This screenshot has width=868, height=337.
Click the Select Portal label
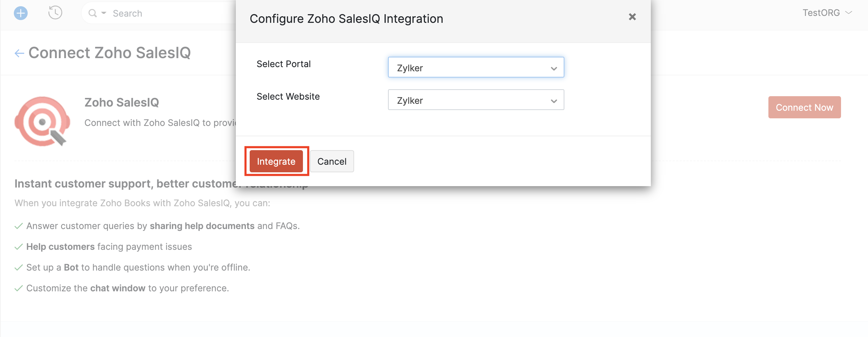[284, 64]
